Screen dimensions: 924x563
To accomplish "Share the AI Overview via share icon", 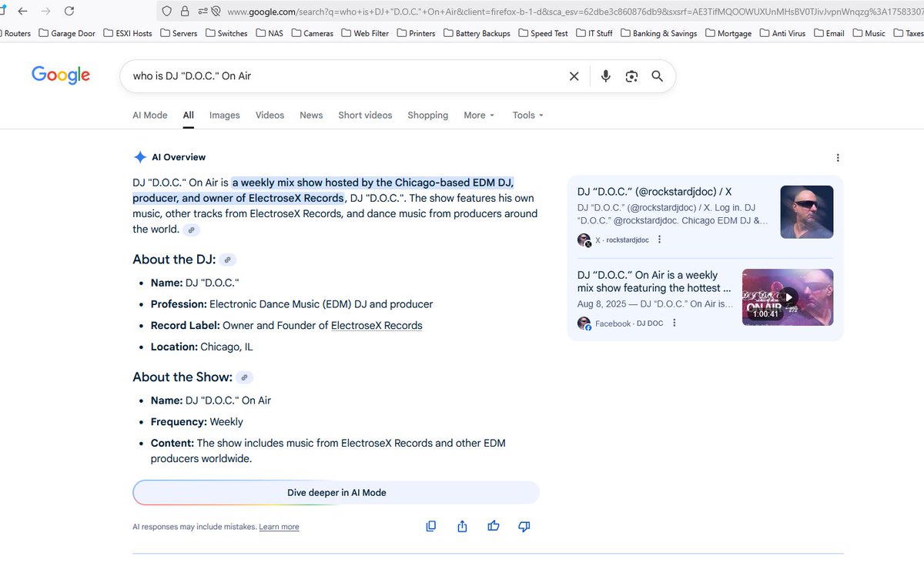I will click(x=462, y=526).
